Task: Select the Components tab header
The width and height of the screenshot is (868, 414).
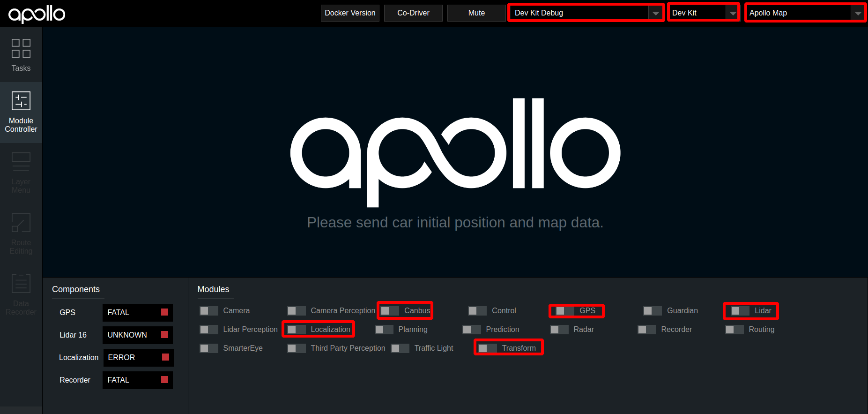Action: click(x=76, y=289)
